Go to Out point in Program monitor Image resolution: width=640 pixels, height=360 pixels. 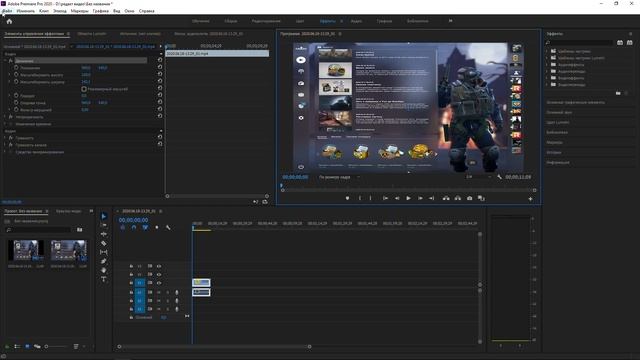[x=431, y=198]
